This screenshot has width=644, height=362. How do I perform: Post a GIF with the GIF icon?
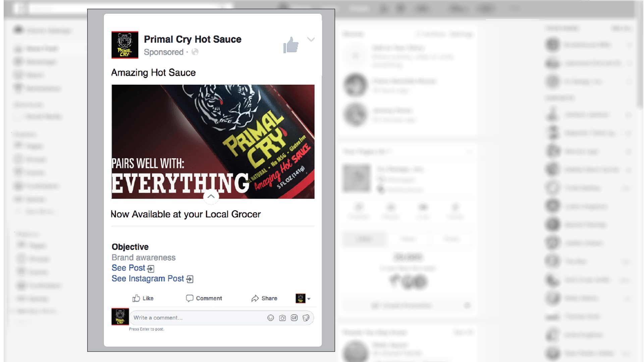(x=294, y=318)
